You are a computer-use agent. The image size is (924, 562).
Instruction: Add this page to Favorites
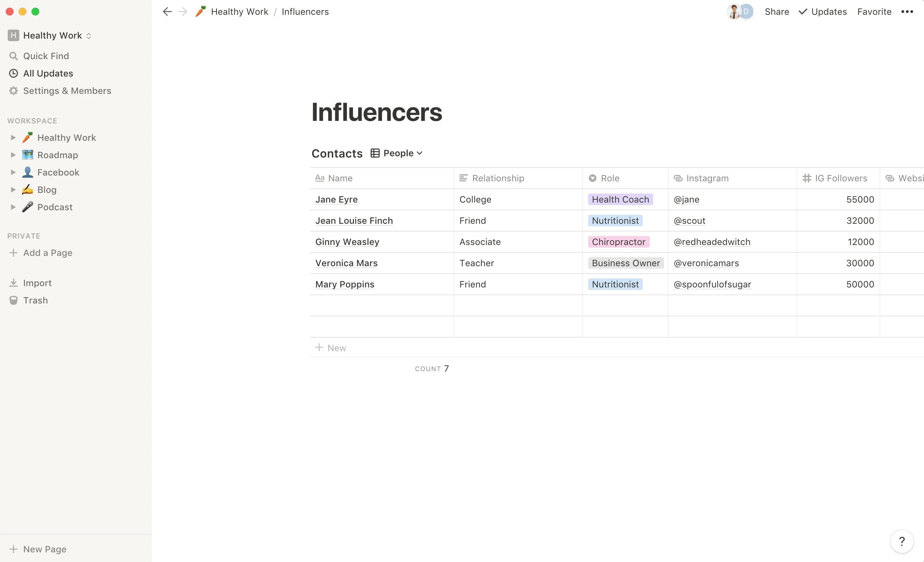point(874,12)
